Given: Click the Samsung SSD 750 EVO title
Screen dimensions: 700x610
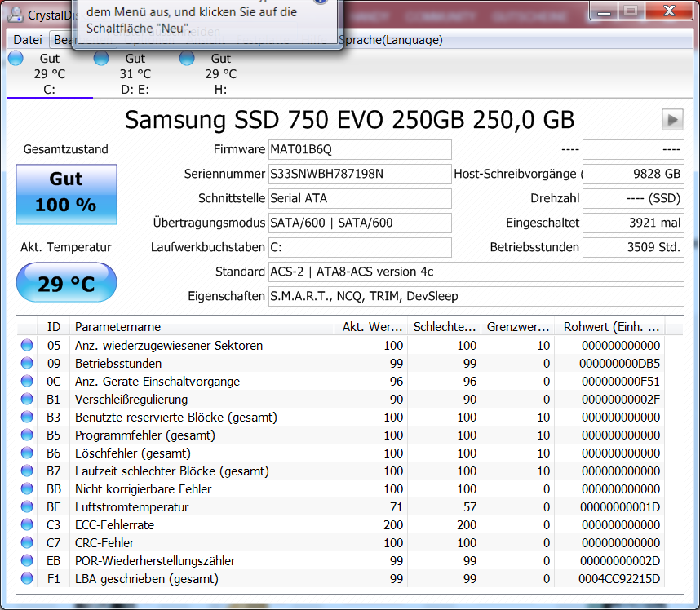Looking at the screenshot, I should pyautogui.click(x=349, y=120).
